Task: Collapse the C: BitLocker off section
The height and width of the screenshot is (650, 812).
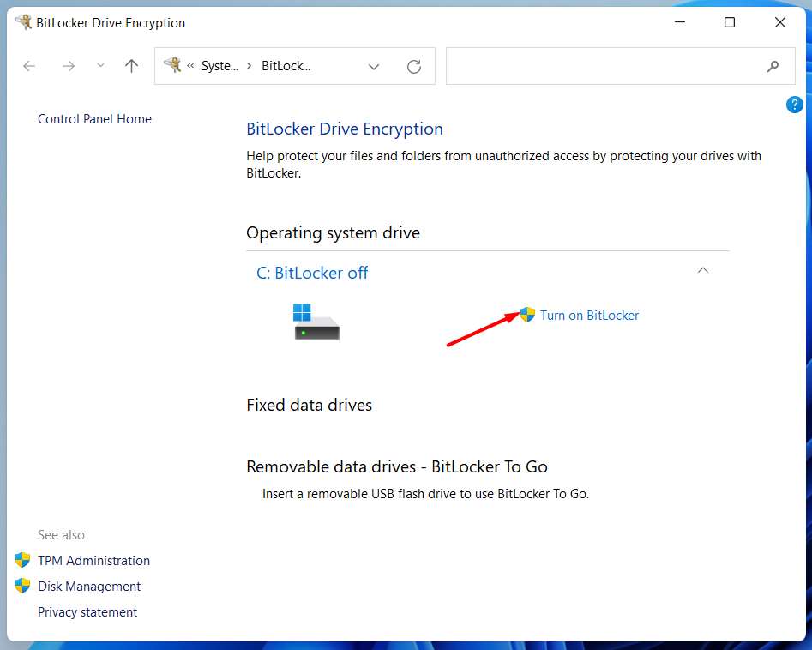Action: [703, 270]
